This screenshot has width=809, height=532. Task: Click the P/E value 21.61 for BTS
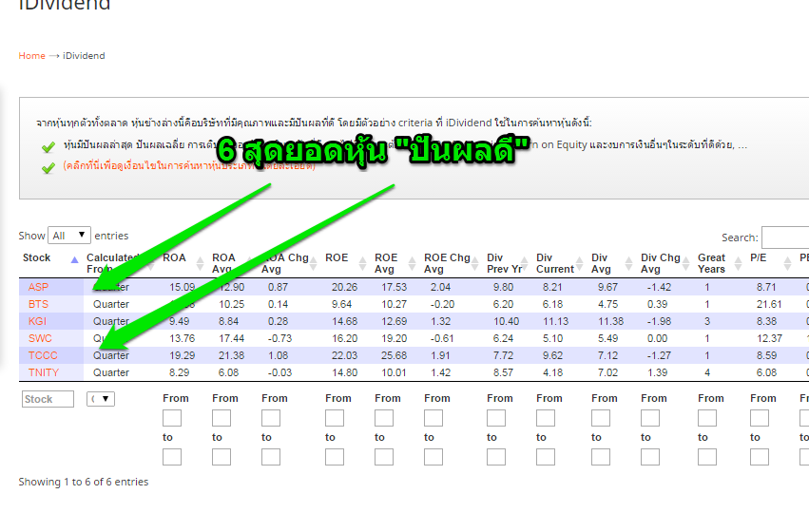[x=769, y=304]
